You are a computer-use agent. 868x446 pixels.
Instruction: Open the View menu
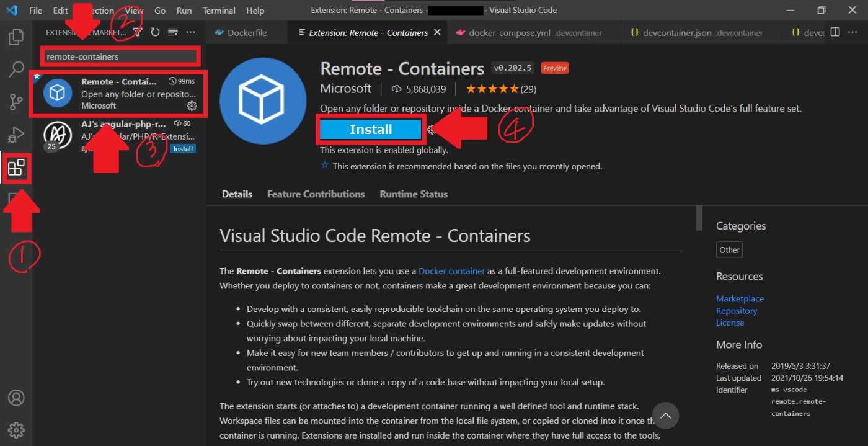click(x=134, y=11)
